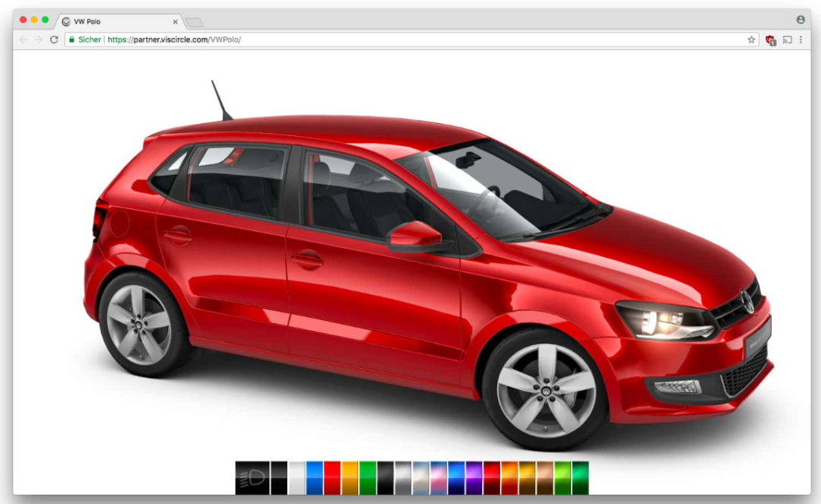Apply the metallic silver paint swatch
Image resolution: width=821 pixels, height=504 pixels.
tap(403, 477)
